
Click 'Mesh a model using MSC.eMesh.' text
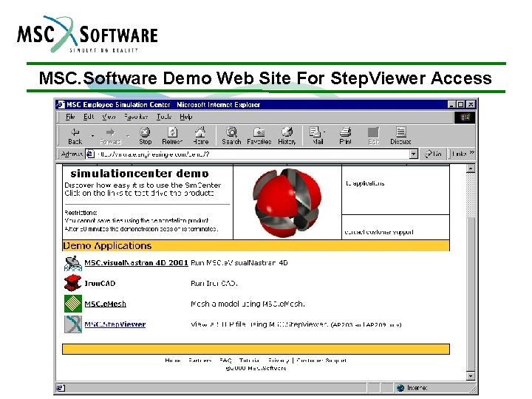pyautogui.click(x=248, y=304)
